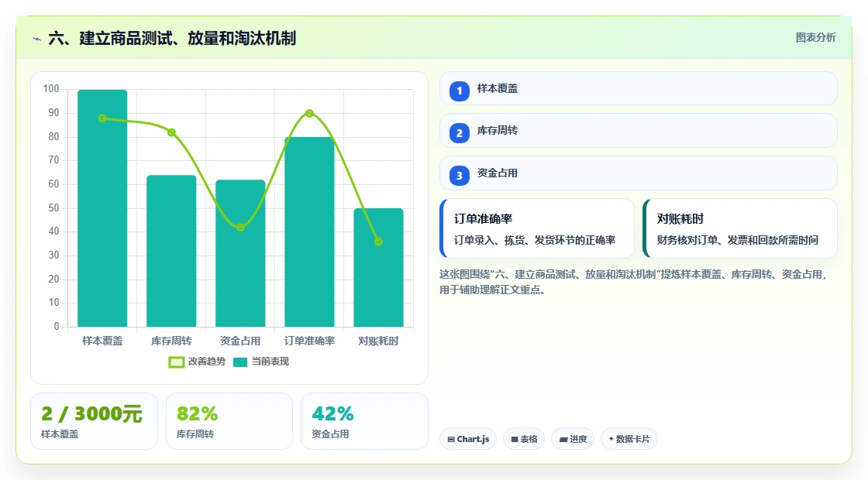Select the 资金占用 list item text
The height and width of the screenshot is (480, 868).
pyautogui.click(x=497, y=173)
